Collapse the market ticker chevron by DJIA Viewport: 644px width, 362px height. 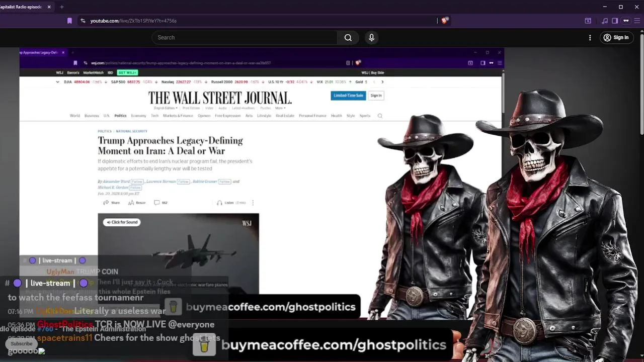[x=57, y=81]
